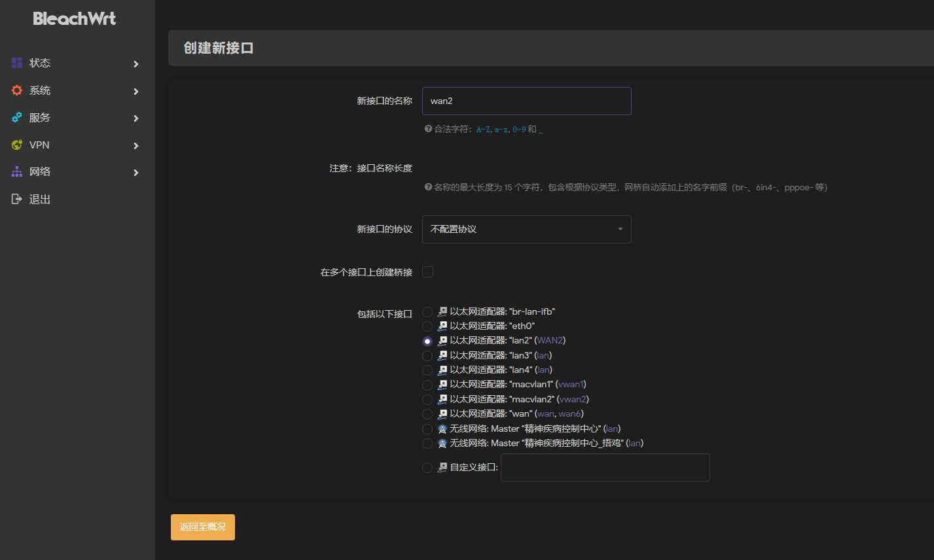Enable 在多个接口上创建桥接 checkbox
The height and width of the screenshot is (560, 934).
tap(427, 271)
